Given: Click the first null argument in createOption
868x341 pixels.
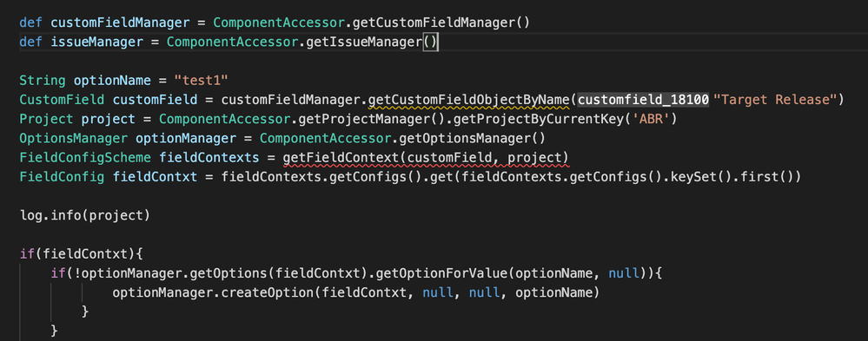Looking at the screenshot, I should click(438, 293).
